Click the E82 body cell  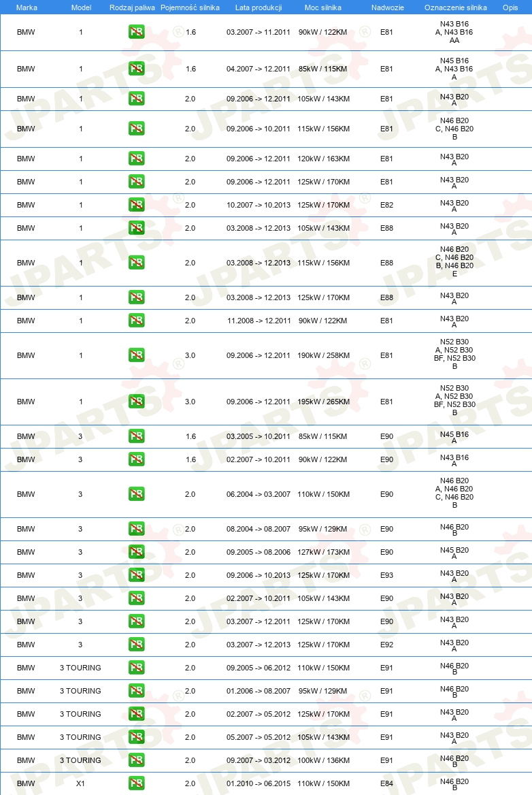(386, 205)
